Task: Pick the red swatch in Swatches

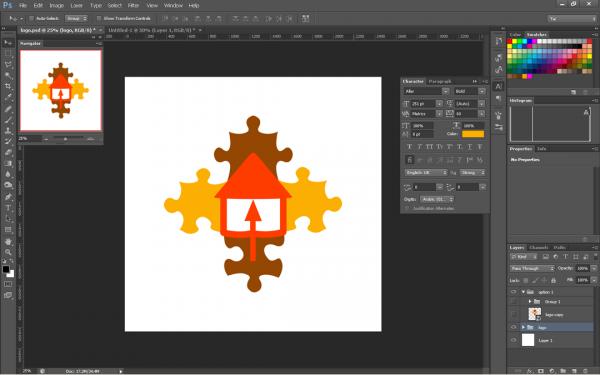Action: [x=510, y=41]
